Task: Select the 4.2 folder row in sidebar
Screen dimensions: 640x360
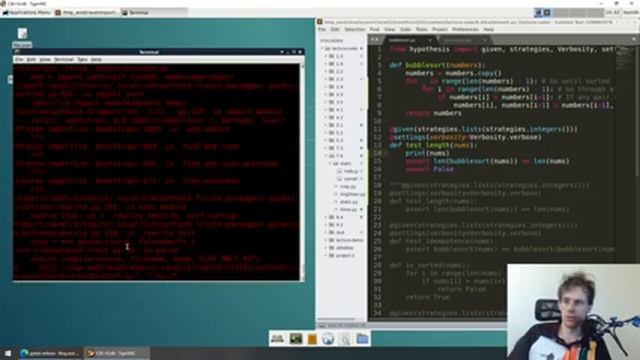Action: coord(342,117)
